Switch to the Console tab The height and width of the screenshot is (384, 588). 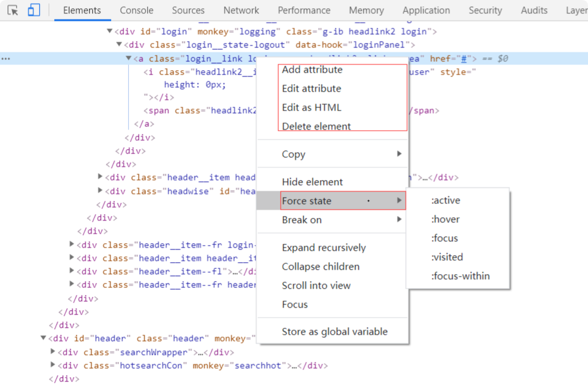tap(136, 10)
